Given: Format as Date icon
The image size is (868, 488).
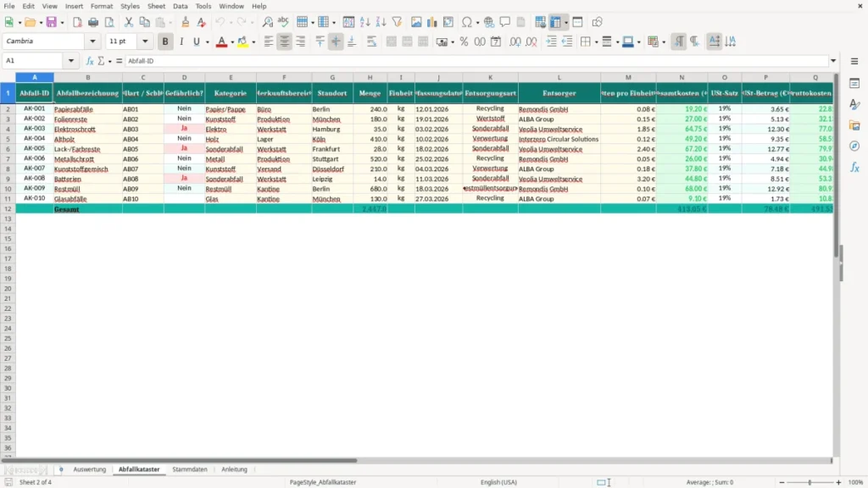Looking at the screenshot, I should coord(496,42).
